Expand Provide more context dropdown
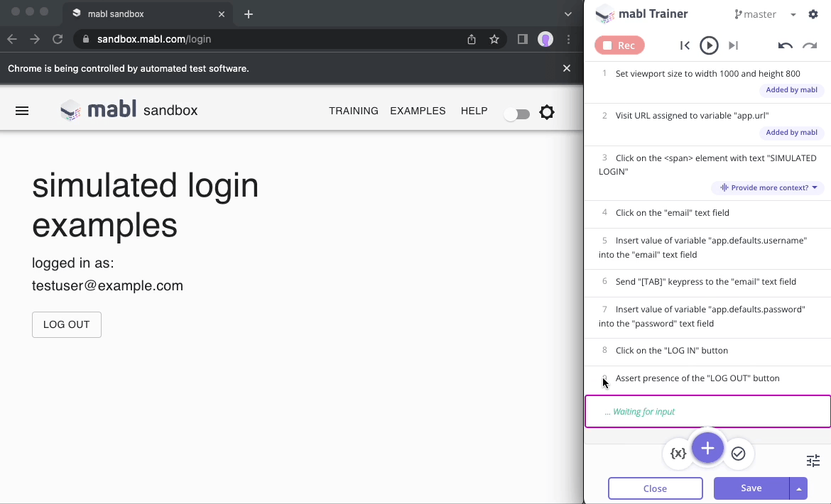Image resolution: width=831 pixels, height=504 pixels. [768, 187]
